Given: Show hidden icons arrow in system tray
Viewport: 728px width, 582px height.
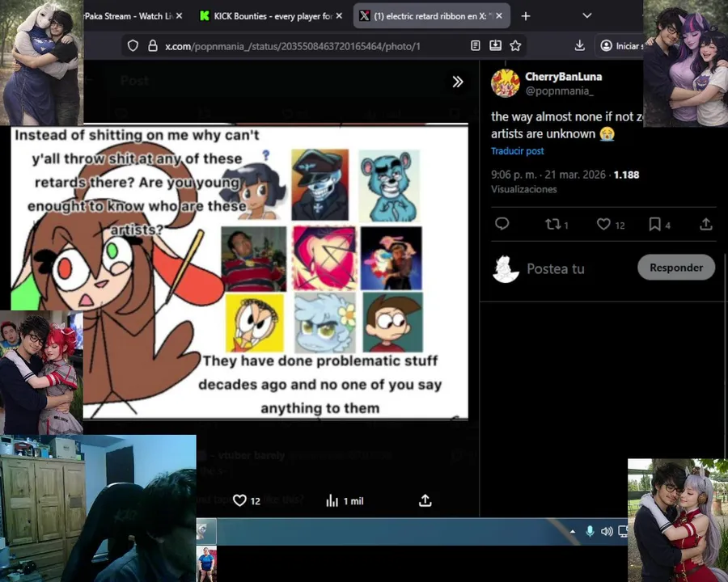Looking at the screenshot, I should (x=573, y=532).
